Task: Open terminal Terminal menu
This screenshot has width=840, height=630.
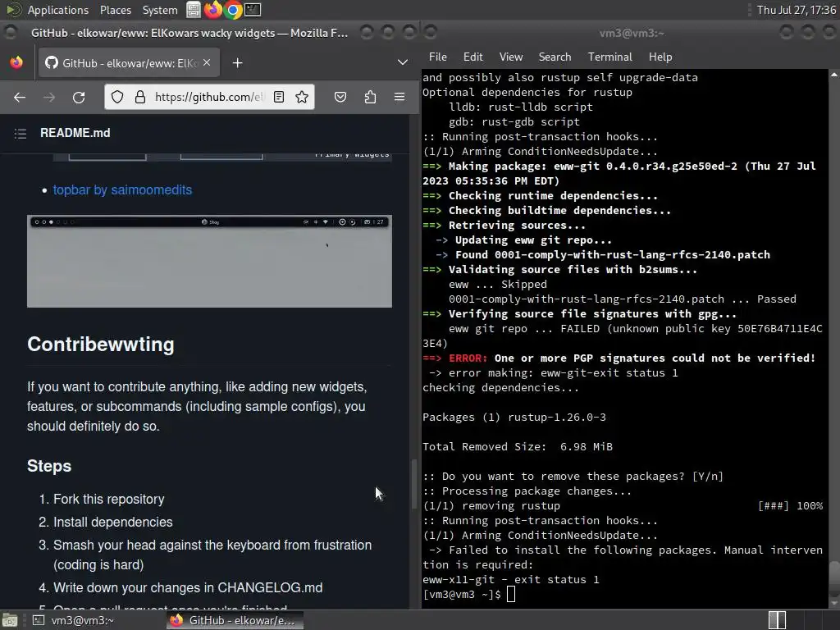Action: (x=609, y=57)
